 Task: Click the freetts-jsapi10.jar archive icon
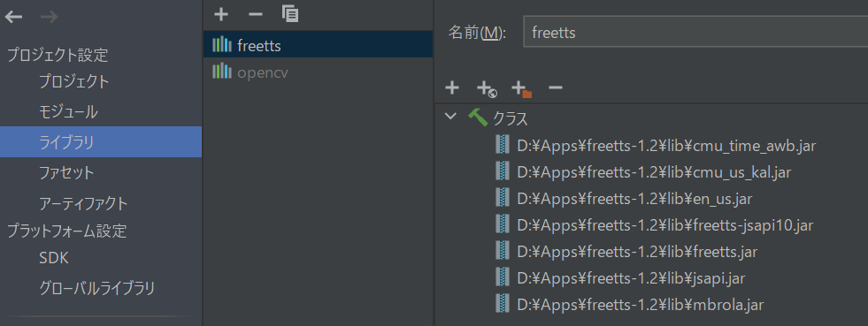(x=502, y=224)
